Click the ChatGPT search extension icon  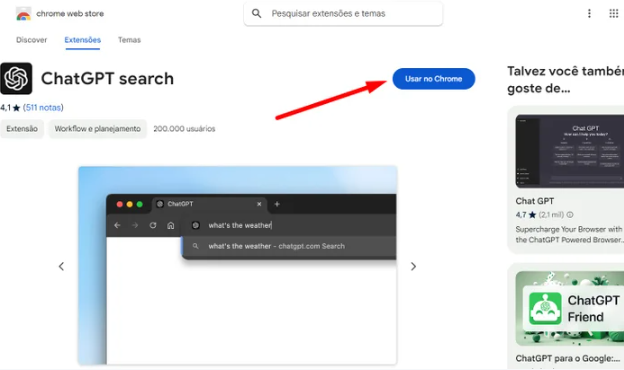16,78
